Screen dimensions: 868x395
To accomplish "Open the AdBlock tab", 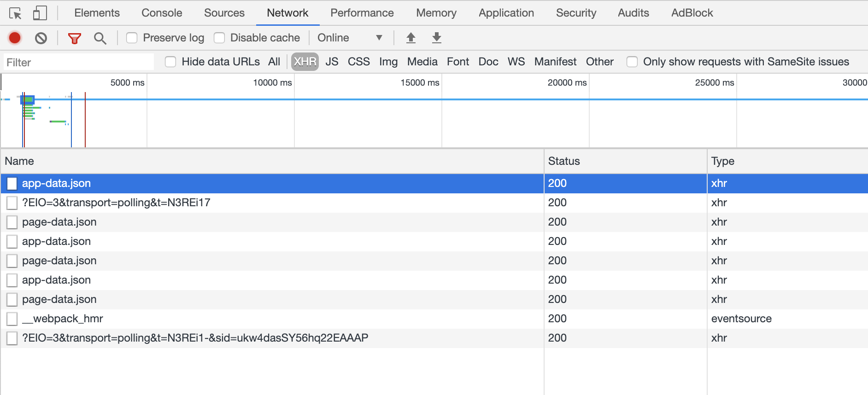I will tap(692, 13).
